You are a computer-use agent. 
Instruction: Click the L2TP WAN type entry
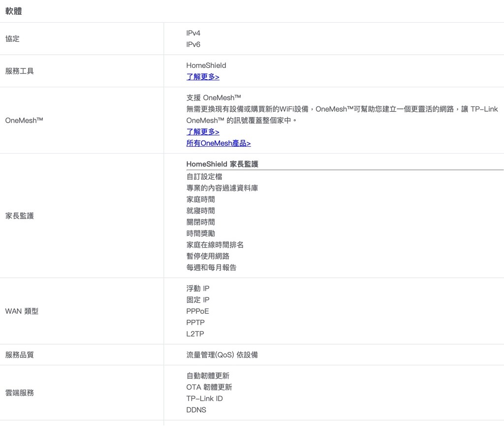pyautogui.click(x=195, y=334)
